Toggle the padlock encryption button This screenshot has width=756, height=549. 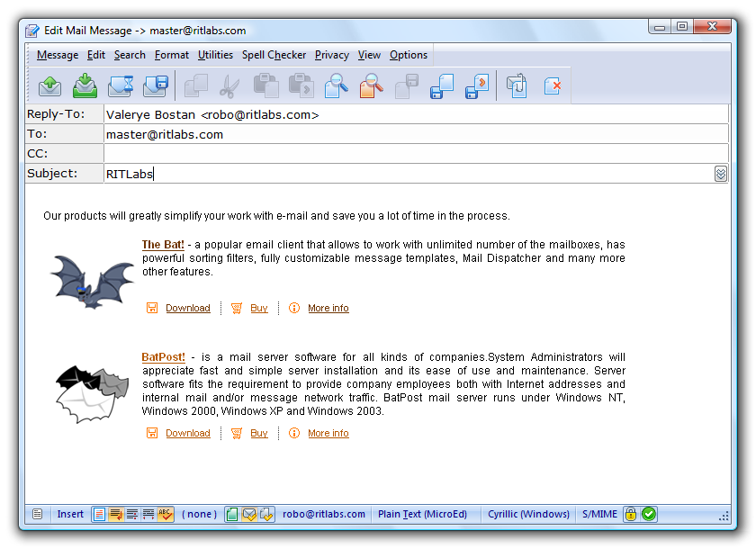click(x=631, y=514)
